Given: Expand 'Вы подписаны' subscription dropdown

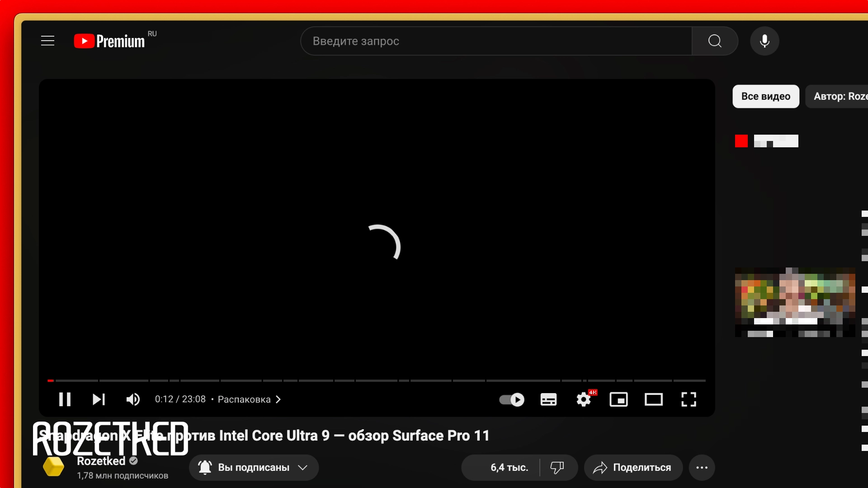Looking at the screenshot, I should click(254, 468).
